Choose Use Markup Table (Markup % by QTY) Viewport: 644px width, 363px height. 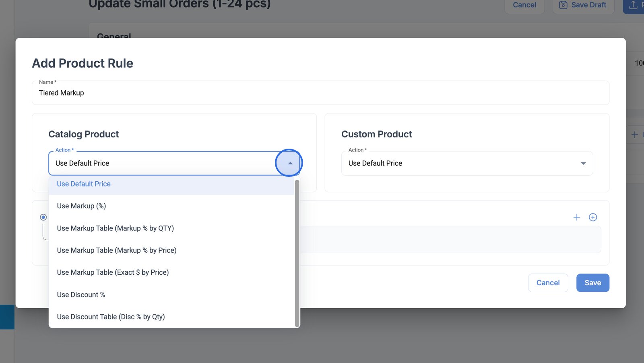115,228
